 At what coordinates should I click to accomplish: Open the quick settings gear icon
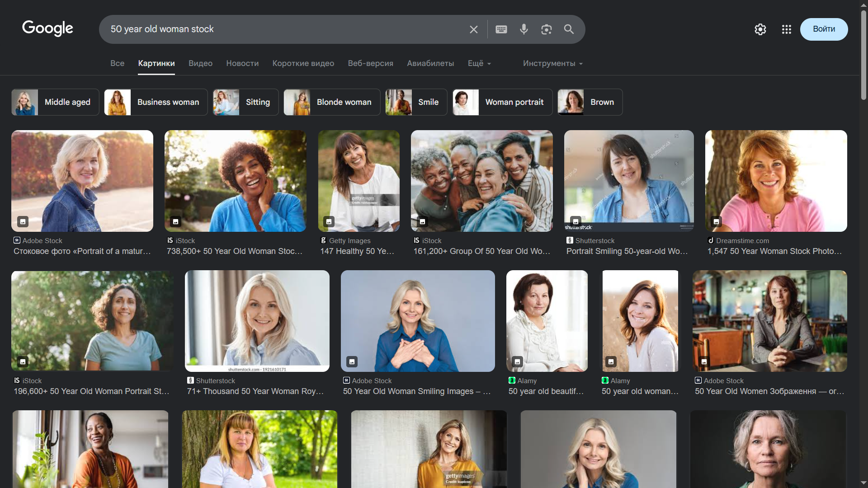click(760, 29)
